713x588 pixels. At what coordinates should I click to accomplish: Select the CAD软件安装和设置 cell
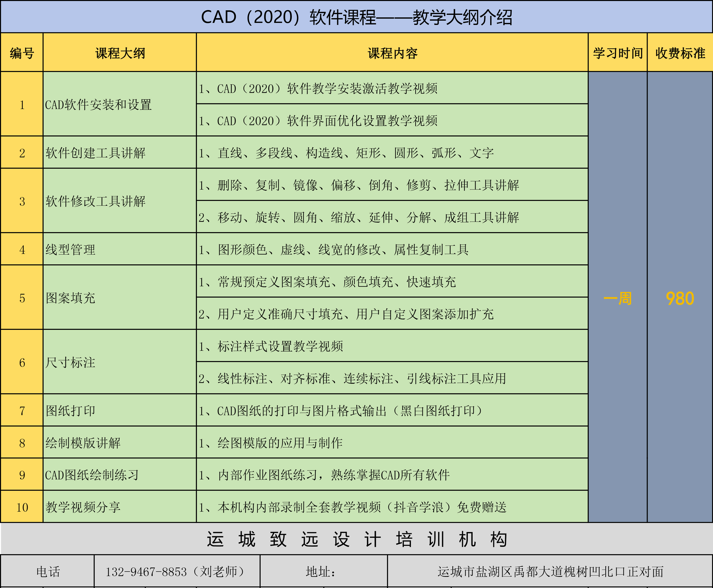point(98,105)
